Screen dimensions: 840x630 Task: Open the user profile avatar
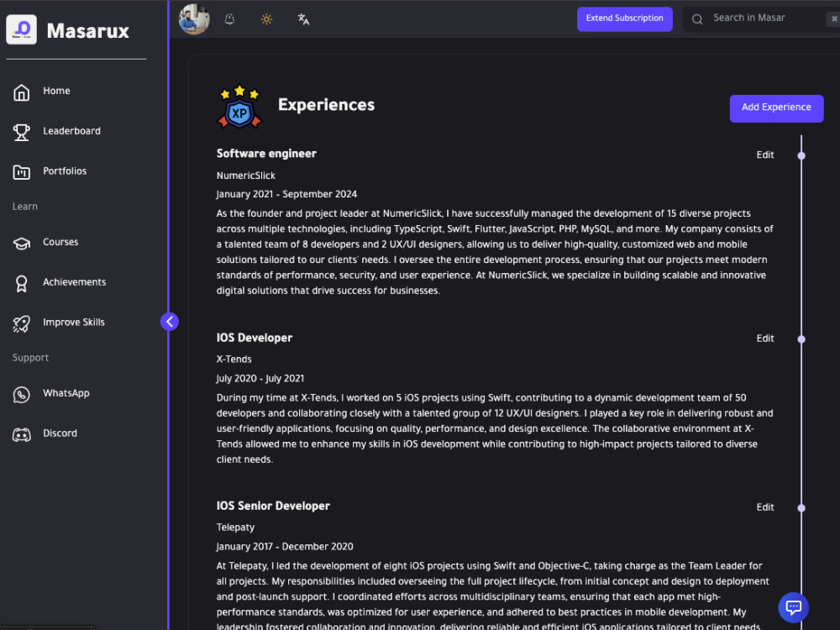tap(194, 19)
